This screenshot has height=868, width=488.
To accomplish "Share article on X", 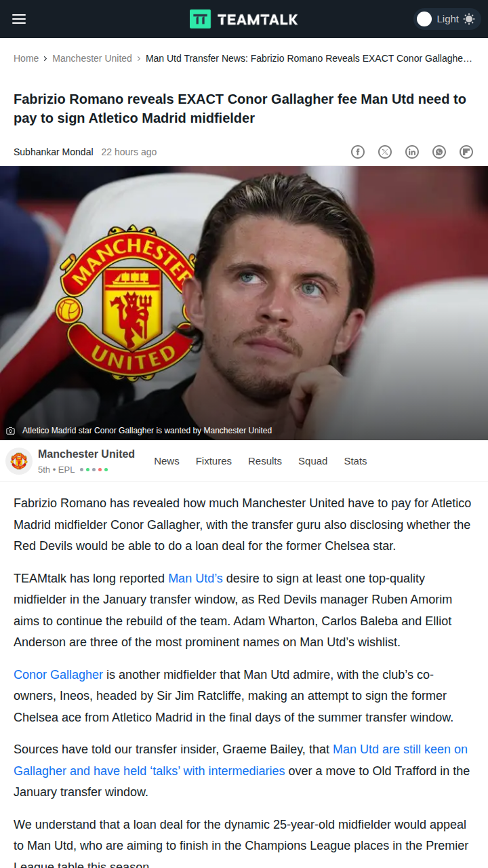I will tap(385, 152).
